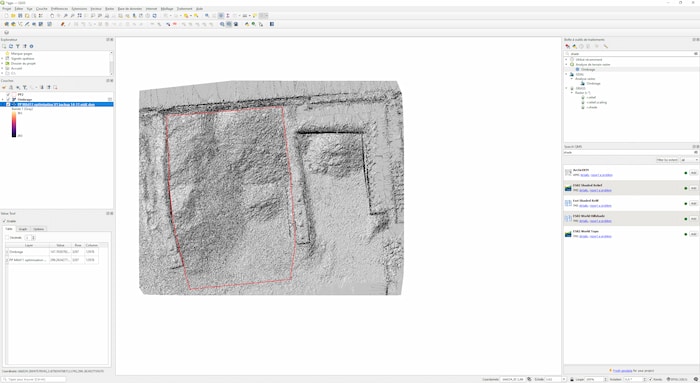Click the processing toolbox history clock icon
700x383 pixels.
(581, 46)
